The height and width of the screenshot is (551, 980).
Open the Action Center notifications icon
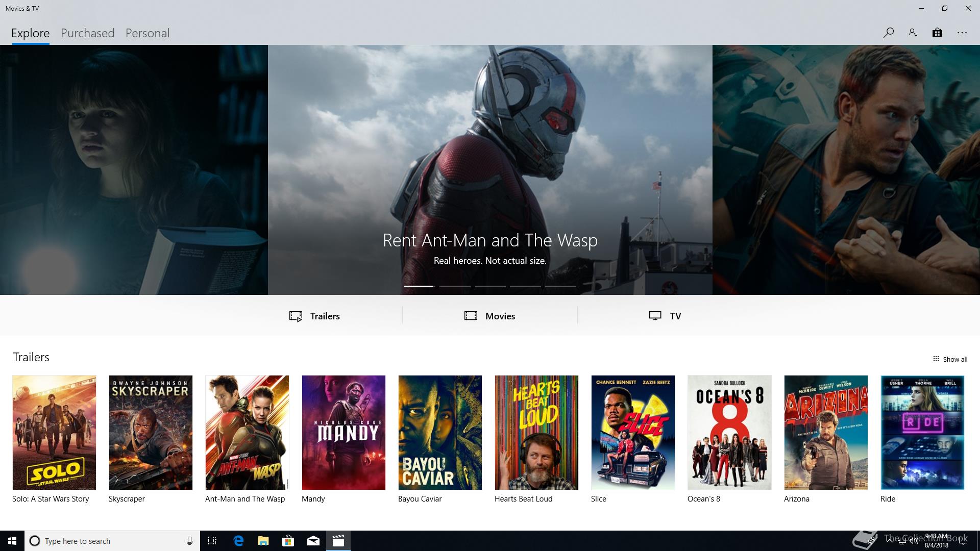tap(963, 541)
